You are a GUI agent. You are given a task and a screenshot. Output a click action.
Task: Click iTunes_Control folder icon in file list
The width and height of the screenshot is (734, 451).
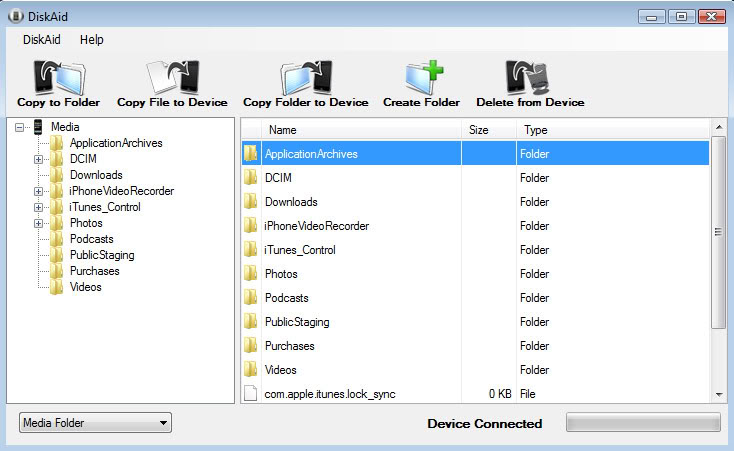(x=250, y=250)
